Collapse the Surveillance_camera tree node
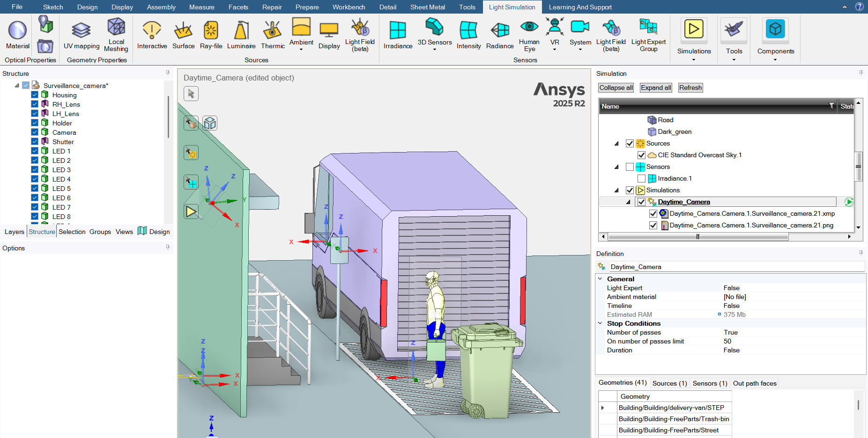Screen dimensions: 868x438 [x=17, y=85]
